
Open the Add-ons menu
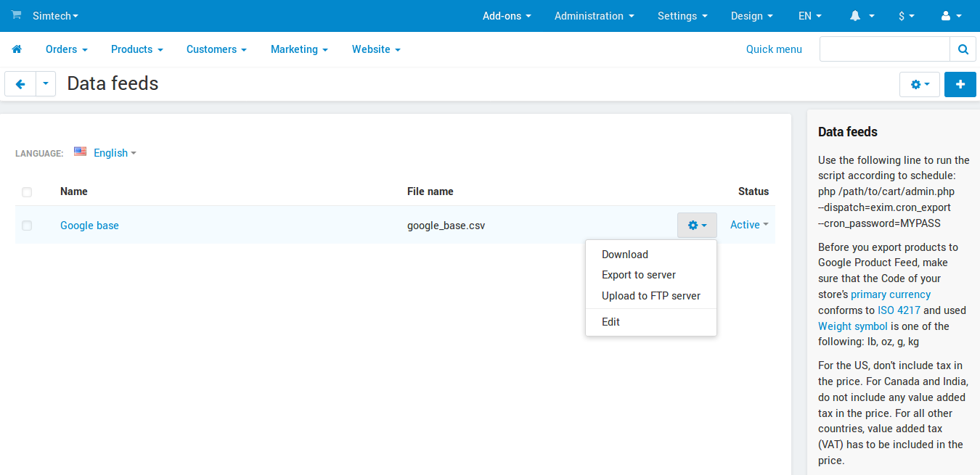pyautogui.click(x=507, y=16)
